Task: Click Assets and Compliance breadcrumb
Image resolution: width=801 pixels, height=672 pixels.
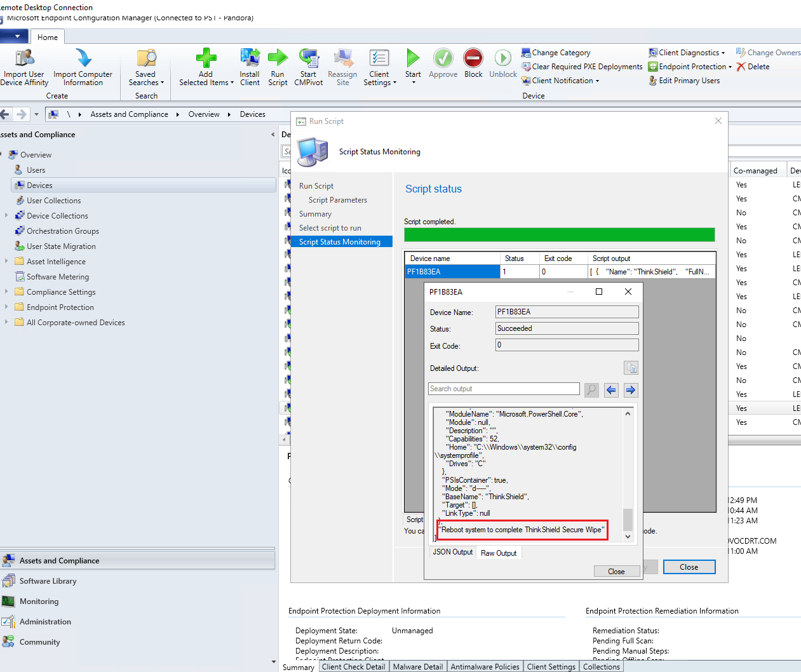Action: [129, 114]
